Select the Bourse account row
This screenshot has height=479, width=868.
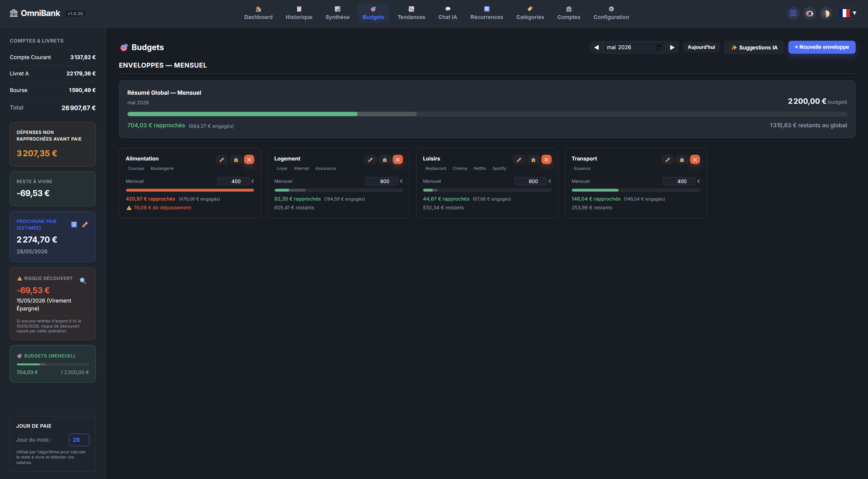coord(52,90)
